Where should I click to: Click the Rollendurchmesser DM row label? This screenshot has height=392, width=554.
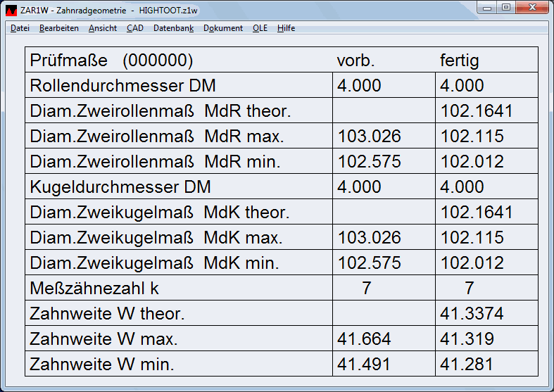pos(122,86)
